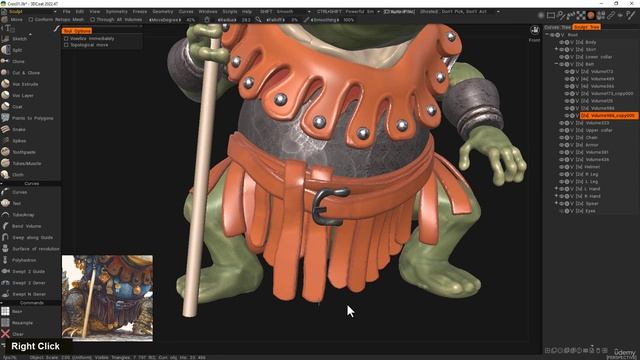640x360 pixels.
Task: Collapse the Belt node
Action: tap(556, 64)
